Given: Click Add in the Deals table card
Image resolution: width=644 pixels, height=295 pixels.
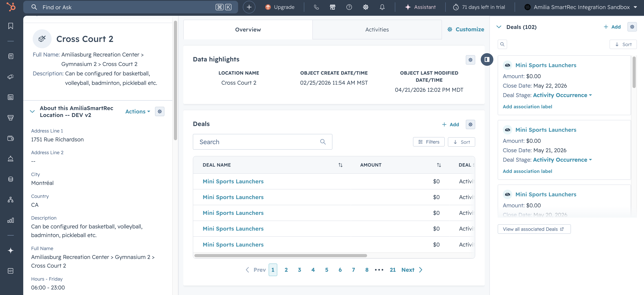Looking at the screenshot, I should coord(450,124).
